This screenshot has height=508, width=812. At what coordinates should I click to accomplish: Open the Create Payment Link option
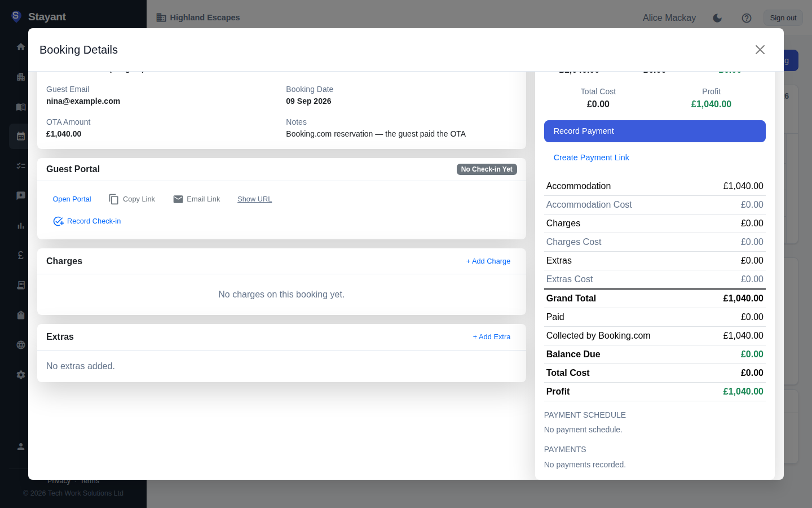pos(591,157)
